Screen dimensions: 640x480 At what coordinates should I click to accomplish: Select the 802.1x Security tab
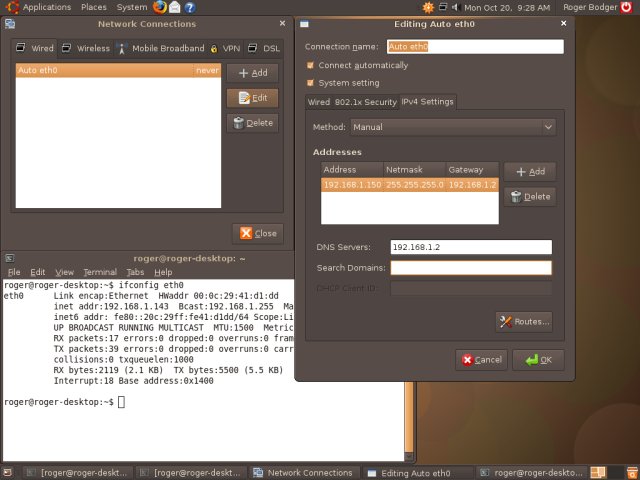366,102
